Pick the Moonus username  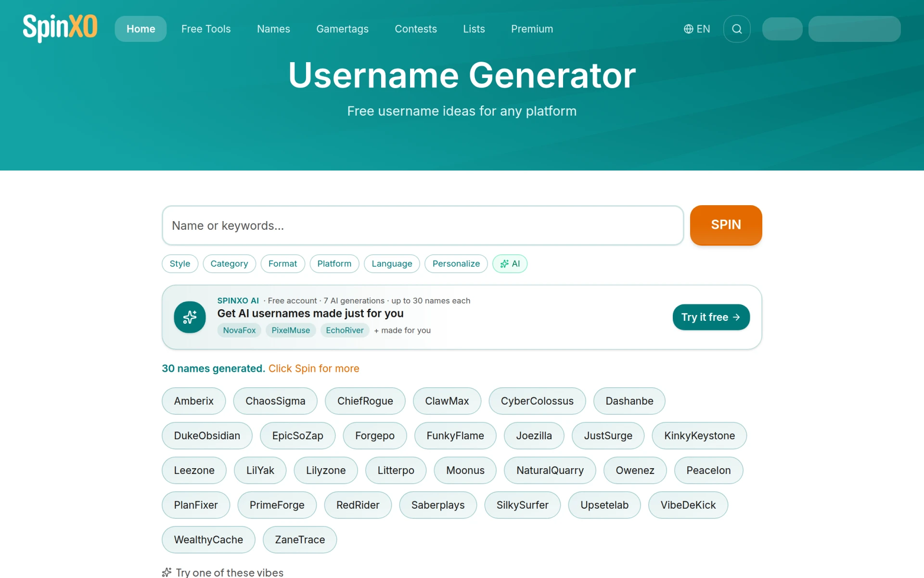click(x=465, y=470)
